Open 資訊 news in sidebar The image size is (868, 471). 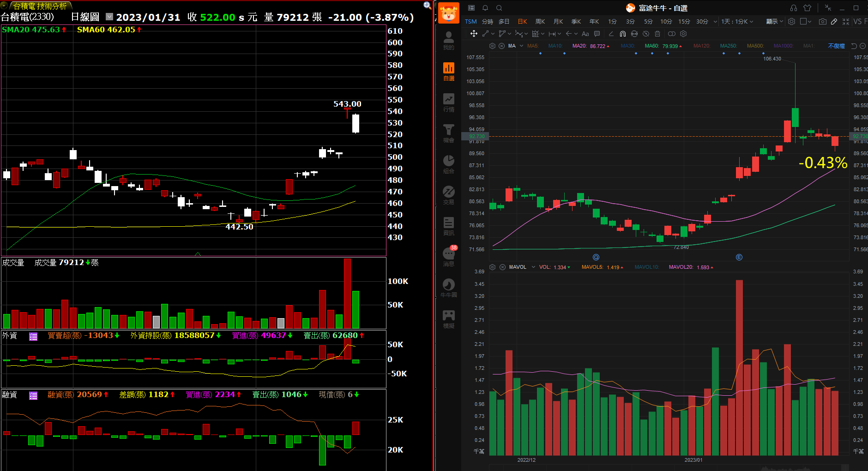coord(448,226)
